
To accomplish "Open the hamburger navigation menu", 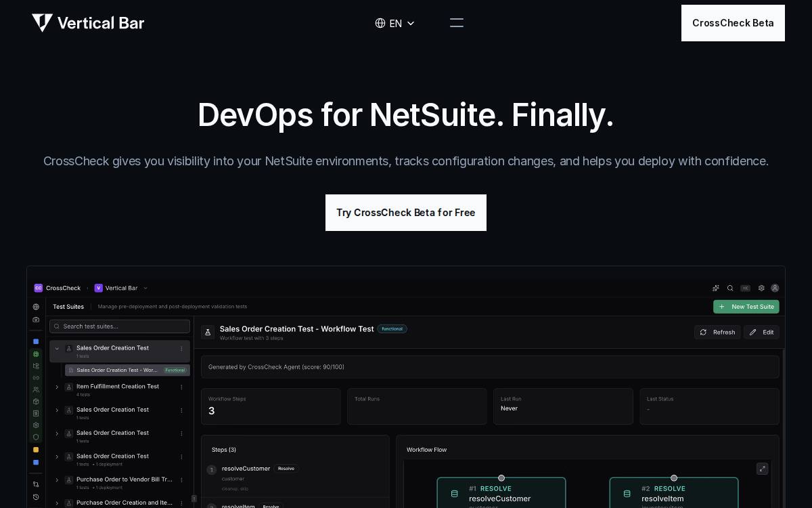I will point(457,23).
